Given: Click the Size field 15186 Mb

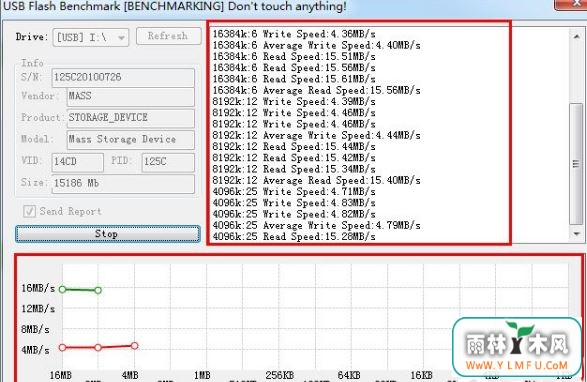Looking at the screenshot, I should (x=123, y=184).
